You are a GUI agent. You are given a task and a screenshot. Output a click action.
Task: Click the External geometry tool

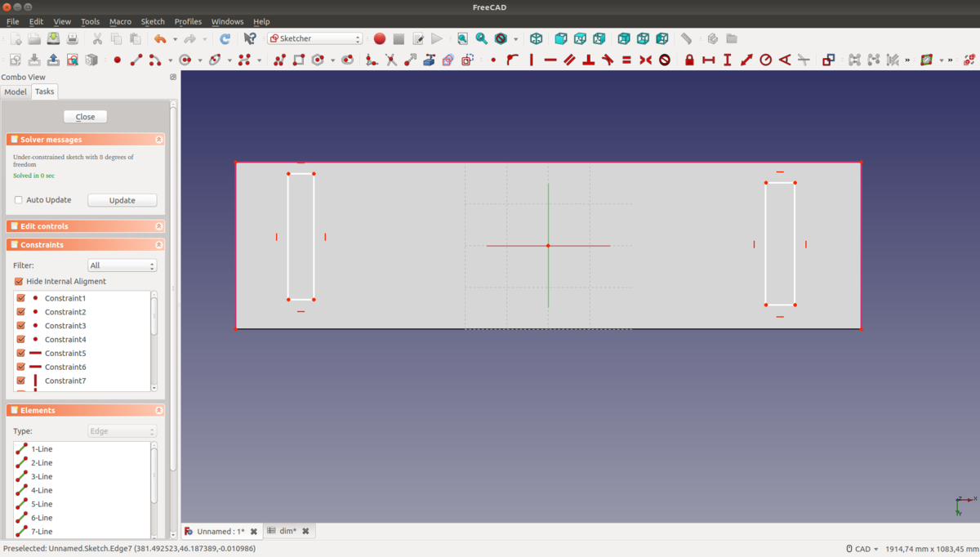point(429,60)
